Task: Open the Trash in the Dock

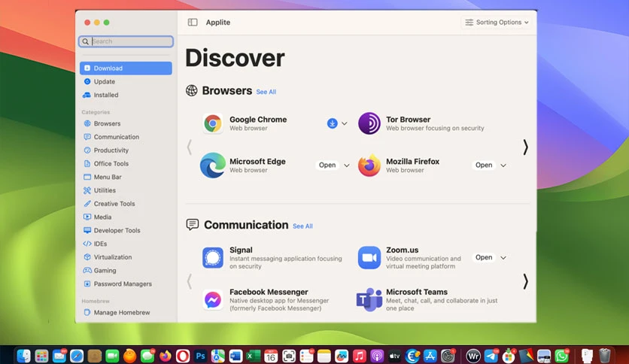Action: (x=604, y=356)
